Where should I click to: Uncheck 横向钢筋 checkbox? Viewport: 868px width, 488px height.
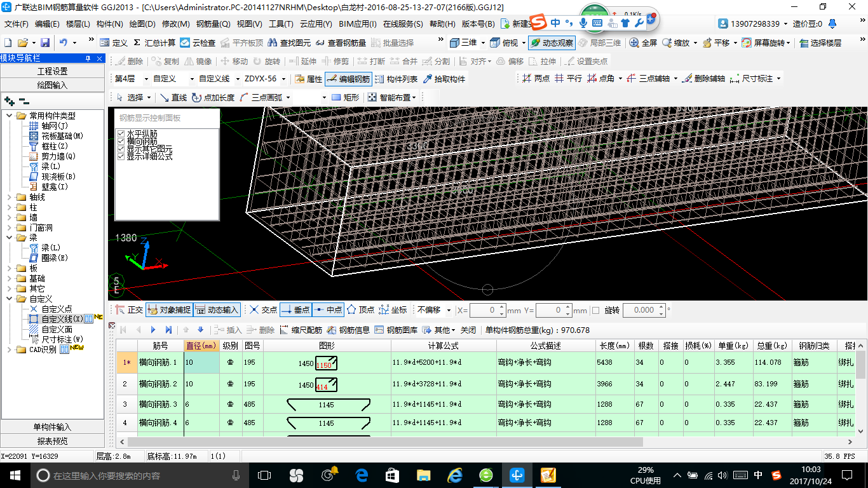click(121, 141)
